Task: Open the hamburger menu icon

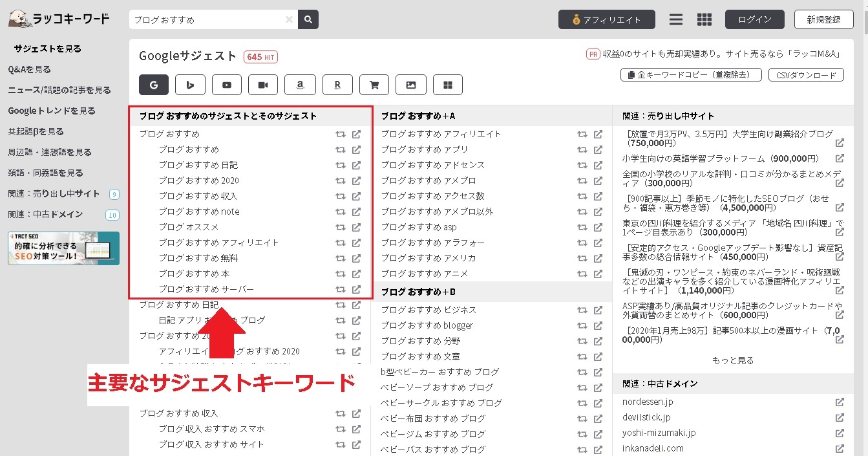Action: pyautogui.click(x=676, y=19)
